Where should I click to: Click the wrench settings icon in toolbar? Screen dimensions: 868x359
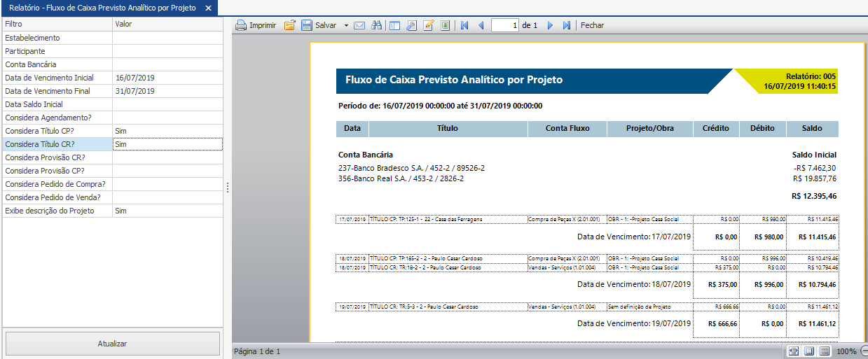tap(411, 25)
